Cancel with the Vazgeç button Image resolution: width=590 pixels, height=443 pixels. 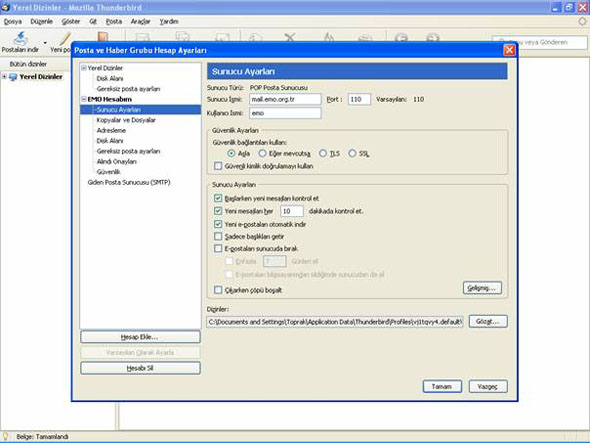point(488,387)
